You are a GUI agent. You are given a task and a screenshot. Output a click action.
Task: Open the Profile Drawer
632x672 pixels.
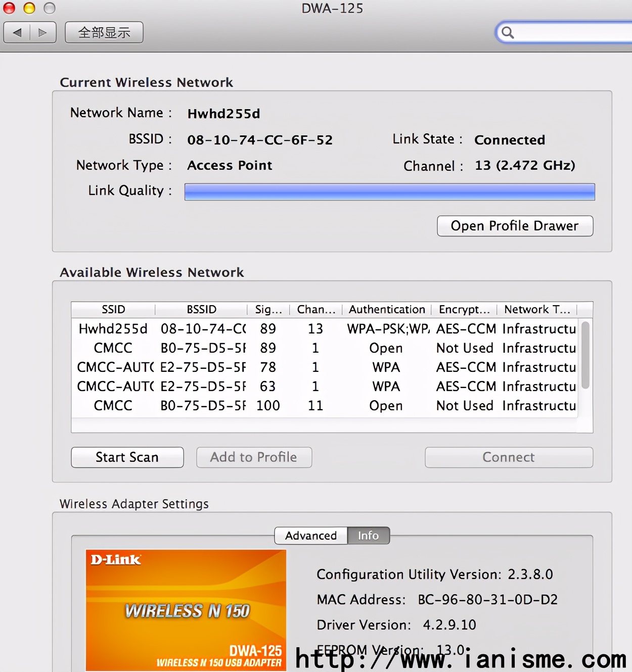(515, 226)
